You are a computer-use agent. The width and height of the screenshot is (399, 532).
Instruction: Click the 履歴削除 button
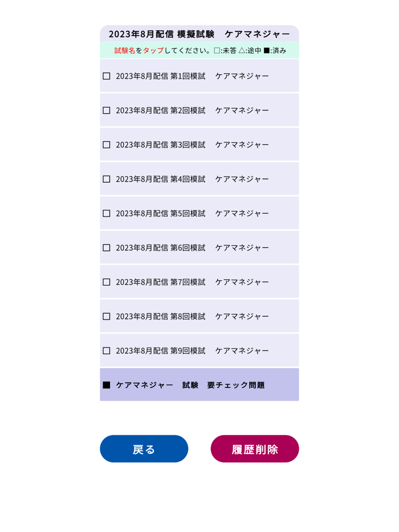tap(255, 449)
